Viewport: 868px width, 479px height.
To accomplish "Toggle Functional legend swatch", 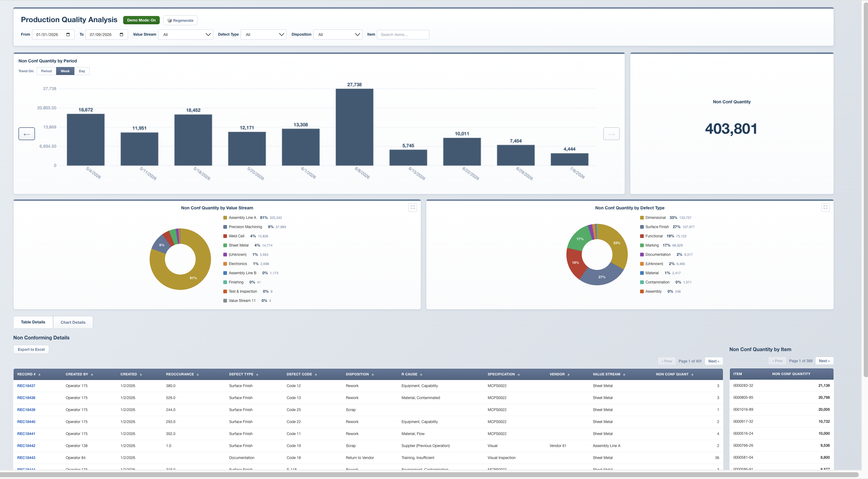I will pos(642,236).
